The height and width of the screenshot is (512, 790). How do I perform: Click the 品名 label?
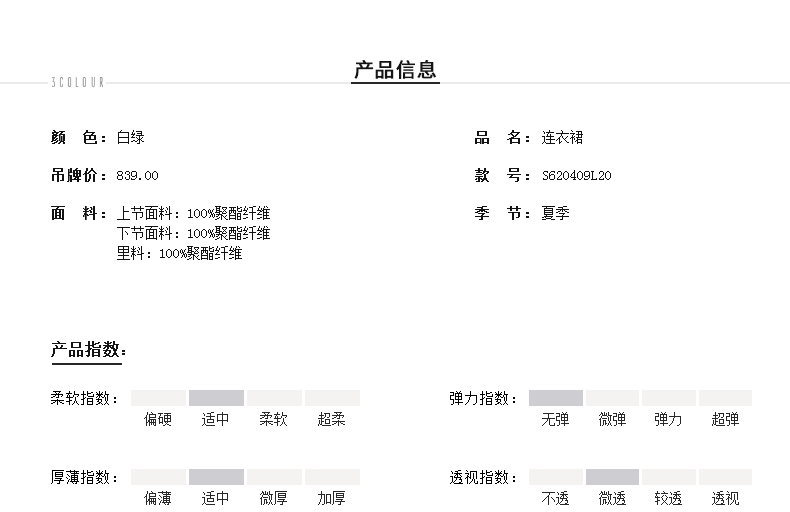click(x=502, y=137)
